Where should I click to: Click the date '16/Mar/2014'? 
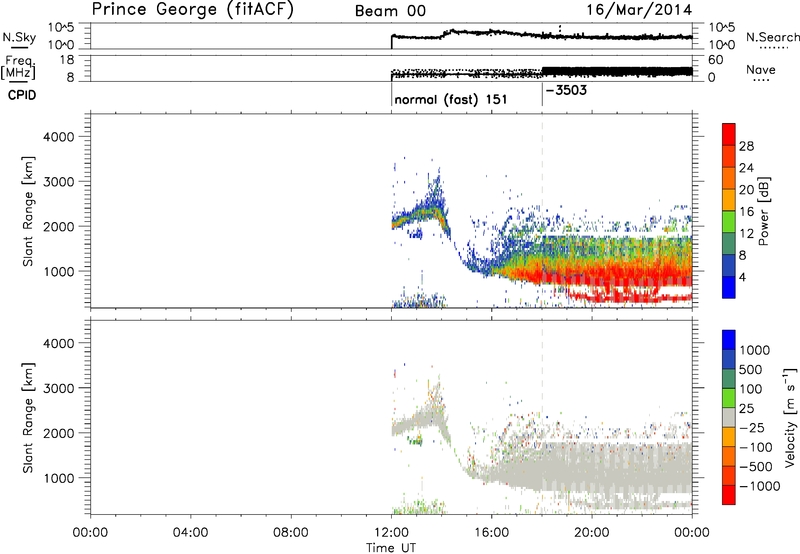tap(639, 10)
